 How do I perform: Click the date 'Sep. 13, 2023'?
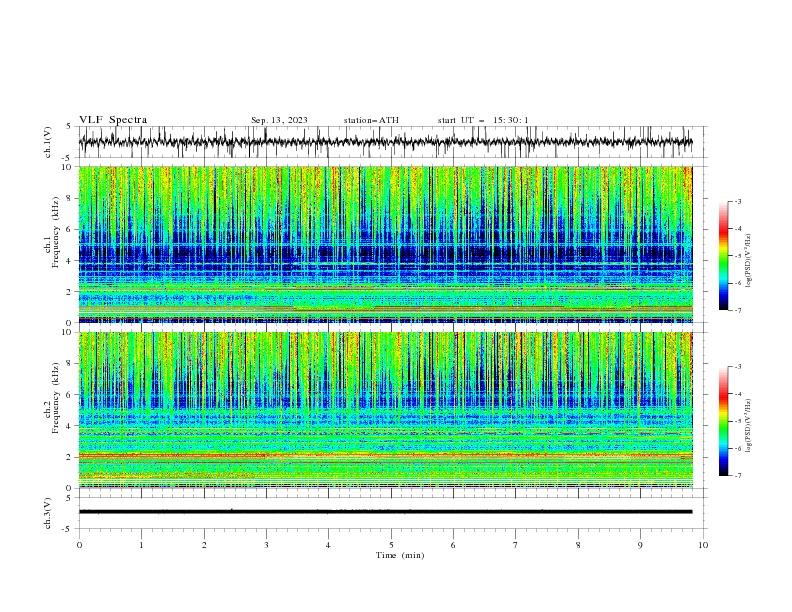pyautogui.click(x=279, y=120)
